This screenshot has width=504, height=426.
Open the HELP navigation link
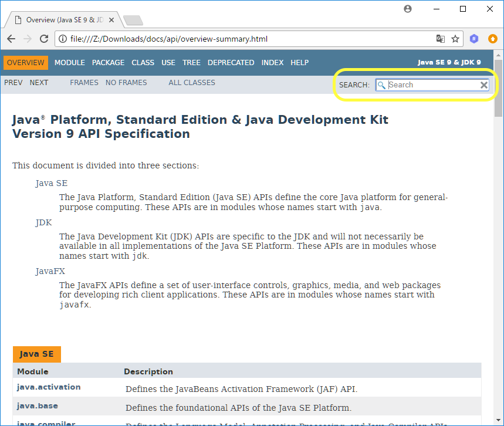(x=300, y=63)
